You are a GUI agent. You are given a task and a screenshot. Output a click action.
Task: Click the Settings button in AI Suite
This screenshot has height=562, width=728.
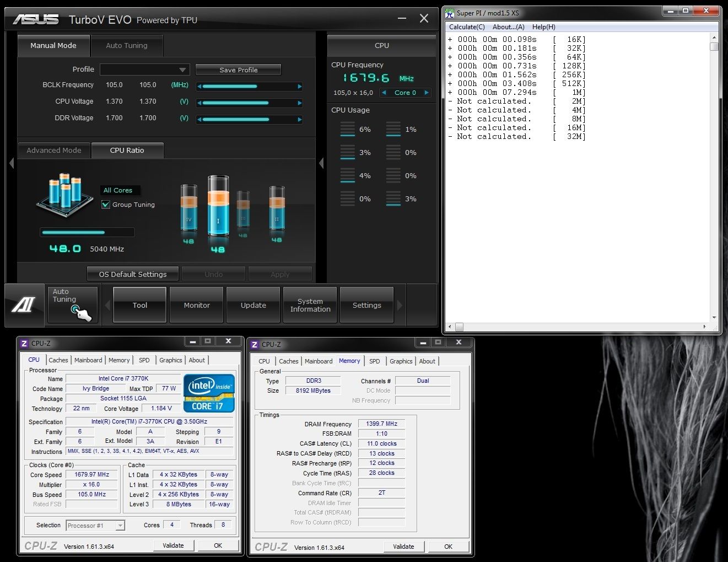367,305
